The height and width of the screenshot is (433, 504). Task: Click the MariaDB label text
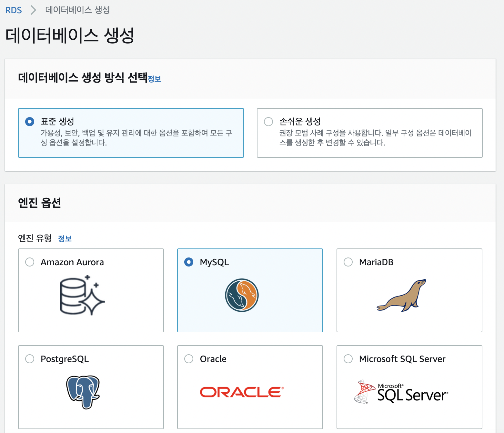click(376, 262)
